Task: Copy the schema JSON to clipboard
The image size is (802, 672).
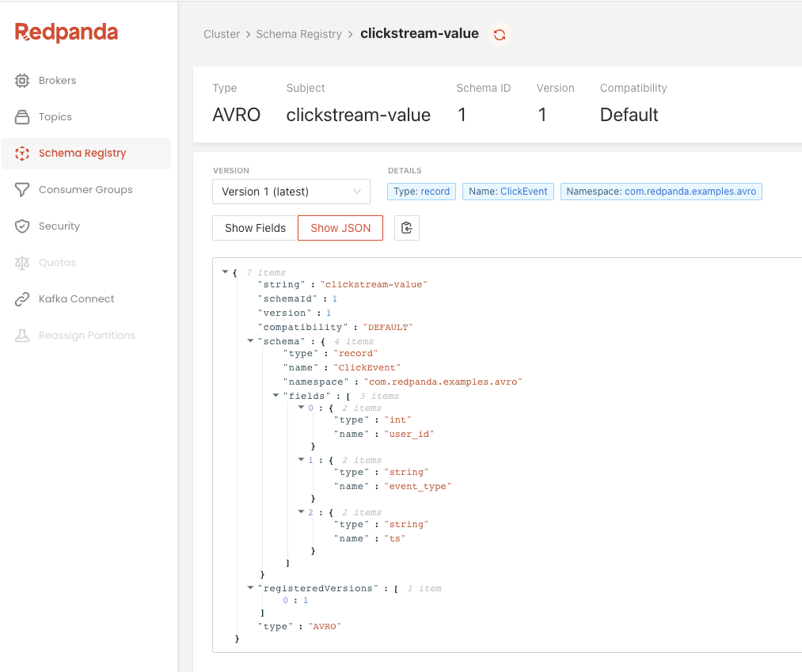Action: coord(407,228)
